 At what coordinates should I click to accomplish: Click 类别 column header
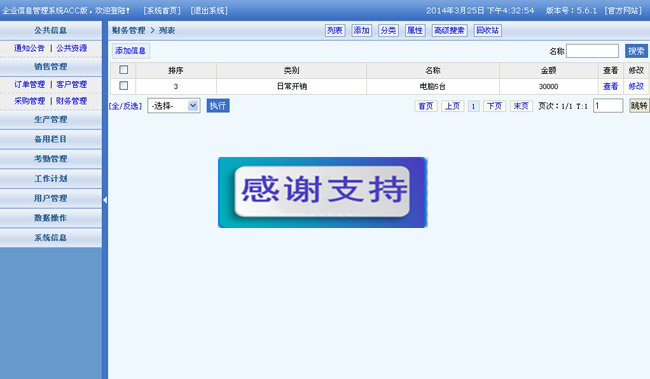point(291,70)
